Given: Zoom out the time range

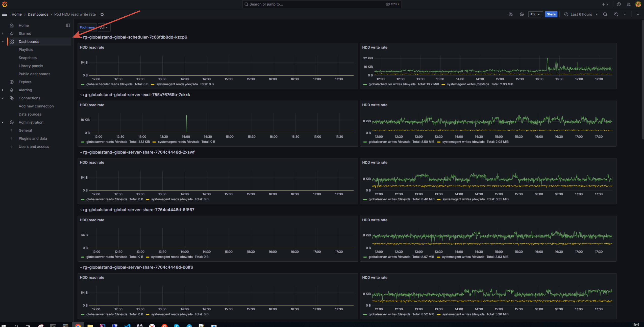Looking at the screenshot, I should tap(605, 14).
